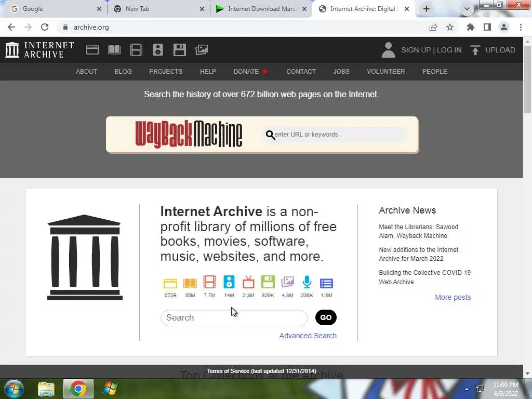Click the black GO button

[x=326, y=317]
